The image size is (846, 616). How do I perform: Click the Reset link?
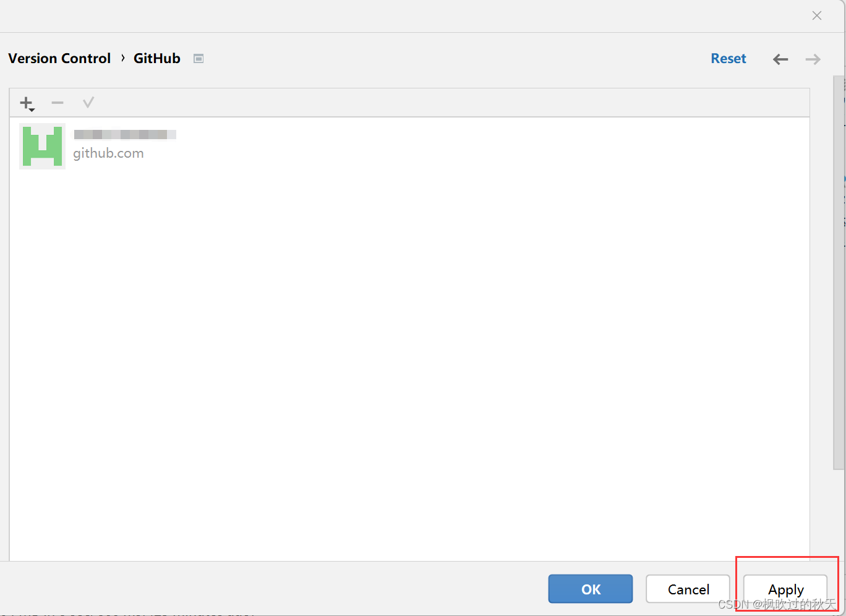(728, 59)
